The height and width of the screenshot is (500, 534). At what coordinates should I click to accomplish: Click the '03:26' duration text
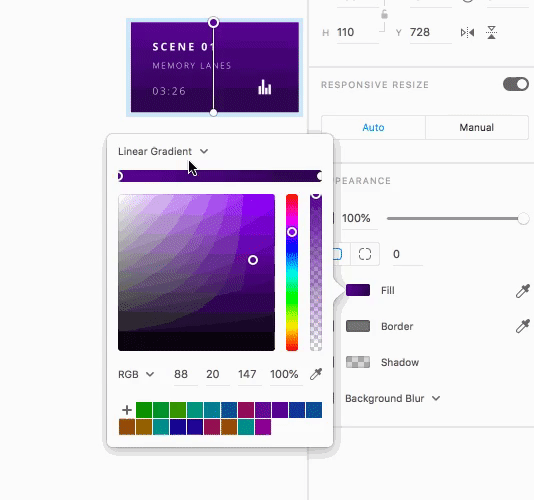point(169,91)
